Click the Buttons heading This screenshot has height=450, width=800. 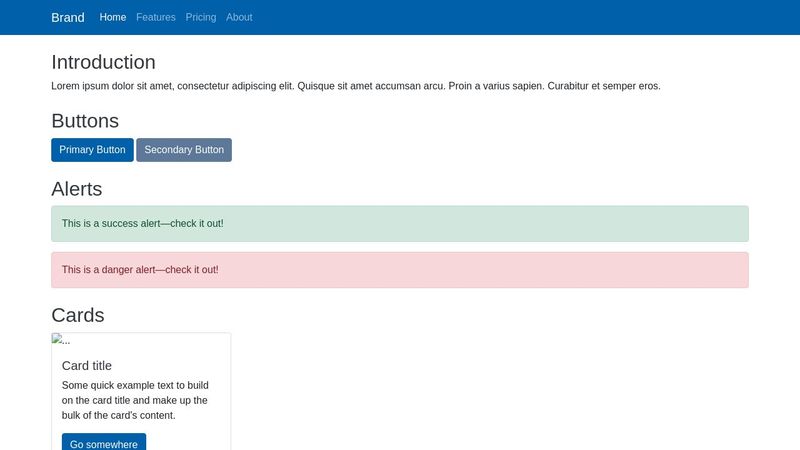(85, 121)
